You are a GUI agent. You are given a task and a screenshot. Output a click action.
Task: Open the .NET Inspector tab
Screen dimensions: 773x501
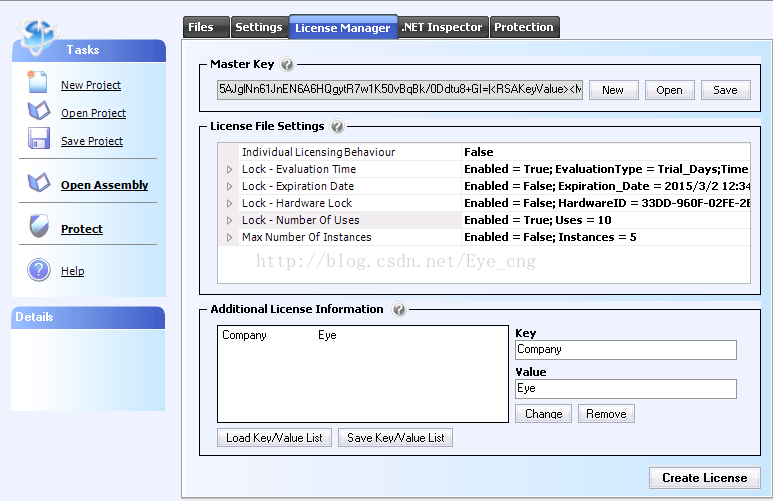click(442, 27)
